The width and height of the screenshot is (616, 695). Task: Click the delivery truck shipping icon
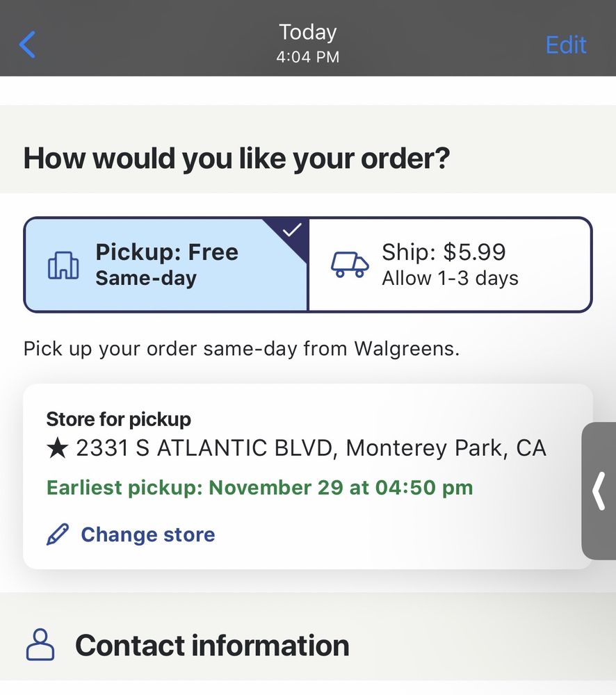tap(350, 265)
